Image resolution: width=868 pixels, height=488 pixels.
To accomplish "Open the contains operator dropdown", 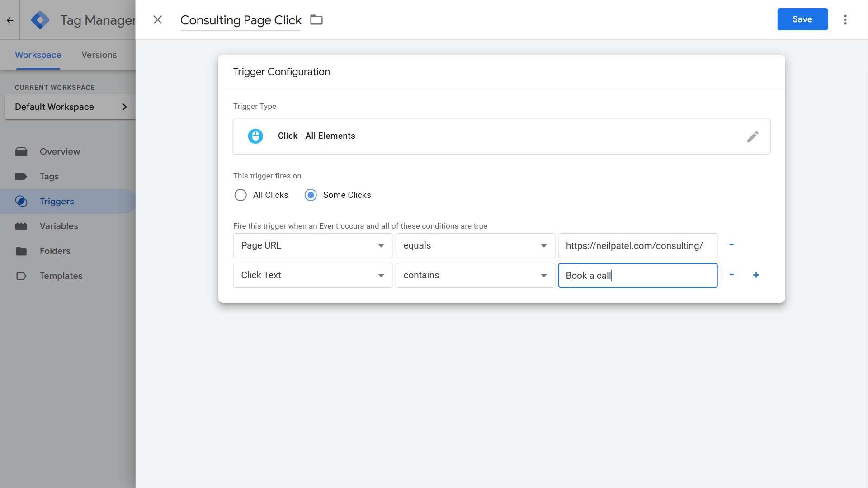I will coord(475,275).
